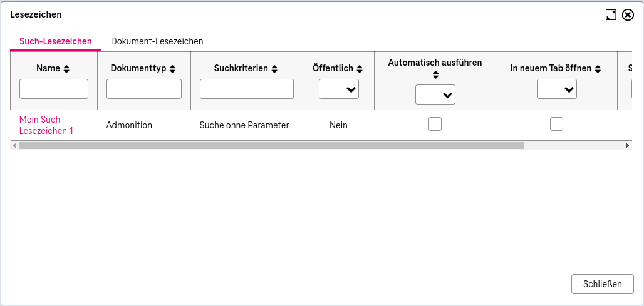Open the Mein Such-Lesezeichen 1 link
Screen dimensions: 644x306
[x=46, y=125]
